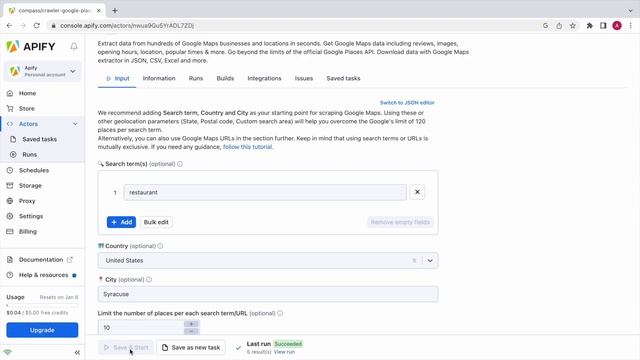Bookmark this page with the star icon
The width and height of the screenshot is (640, 360).
pos(573,26)
